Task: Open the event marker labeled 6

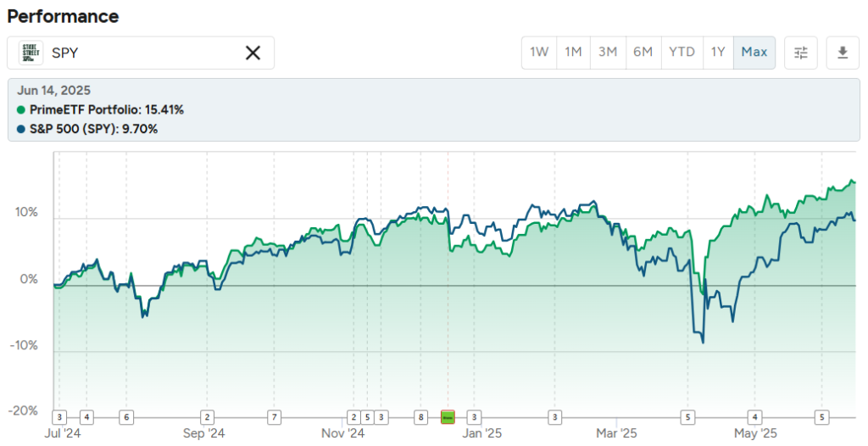Action: pos(126,417)
